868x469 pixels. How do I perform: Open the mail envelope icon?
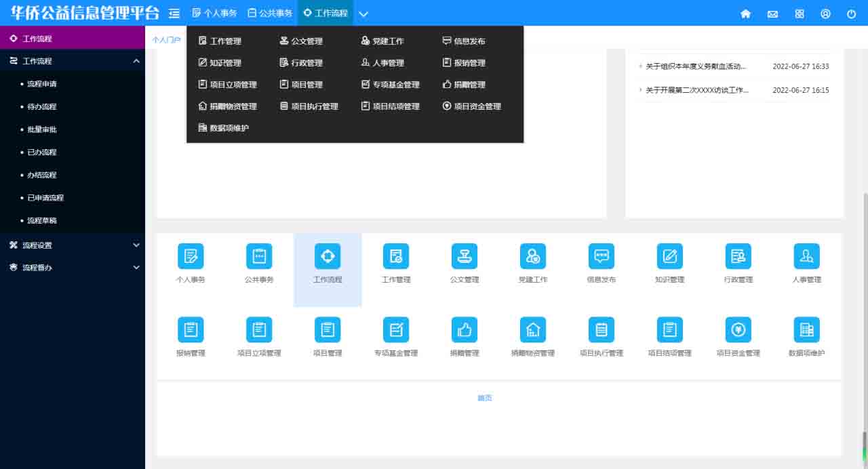[772, 14]
